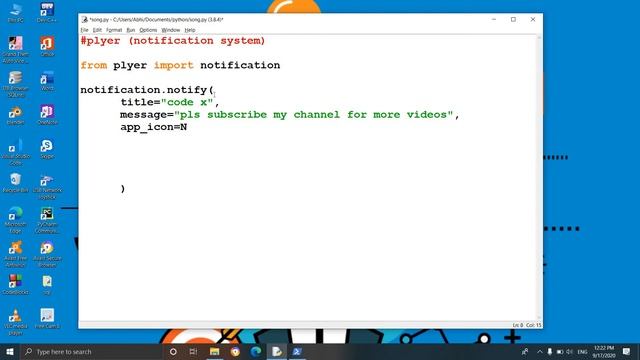The width and height of the screenshot is (640, 360).
Task: Select the Grand Theft Auto desktop shortcut
Action: pyautogui.click(x=16, y=49)
